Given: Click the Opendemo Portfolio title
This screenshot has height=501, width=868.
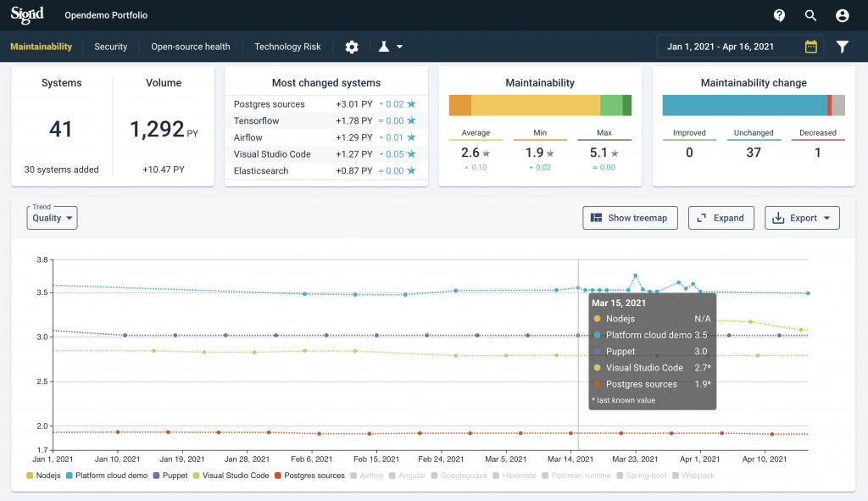Looking at the screenshot, I should pos(106,15).
